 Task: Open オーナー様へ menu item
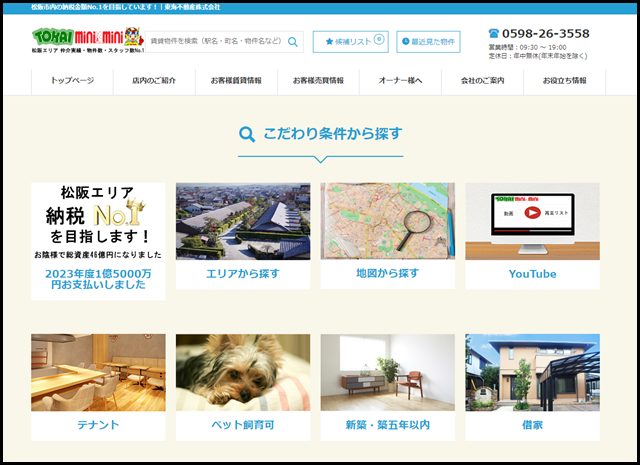(400, 81)
